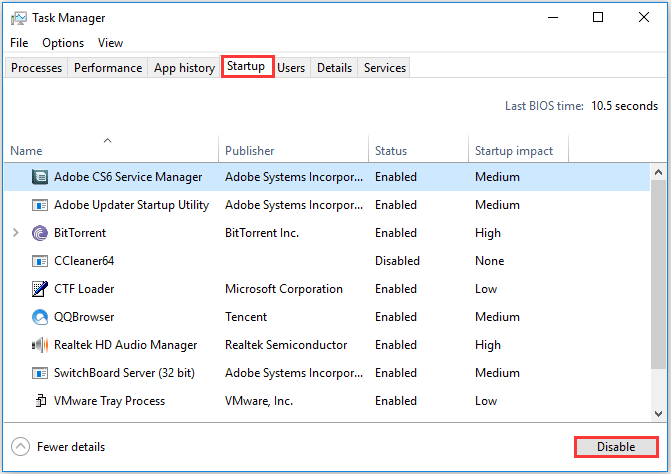
Task: Click the VMware, Inc. publisher cell
Action: [x=259, y=401]
